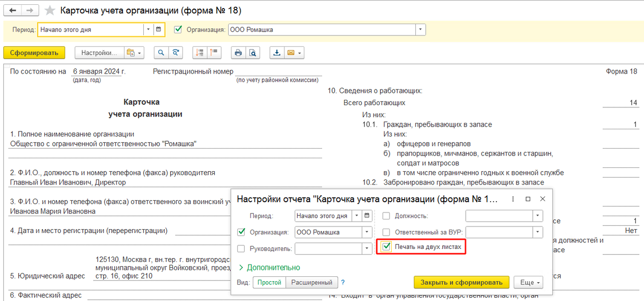Viewport: 644px width, 301px height.
Task: Enable the Ответственный за ВУР checkbox
Action: click(x=386, y=232)
